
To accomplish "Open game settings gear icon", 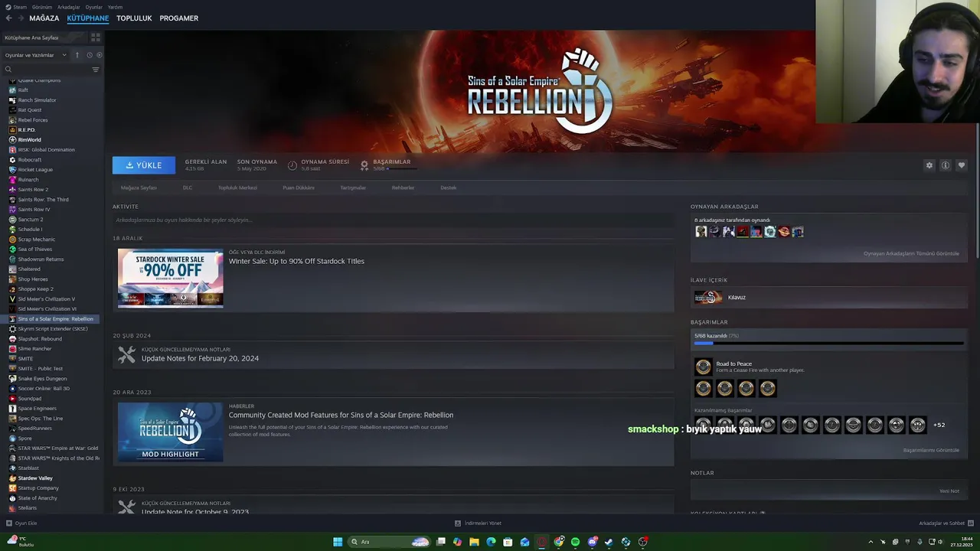I will click(929, 165).
